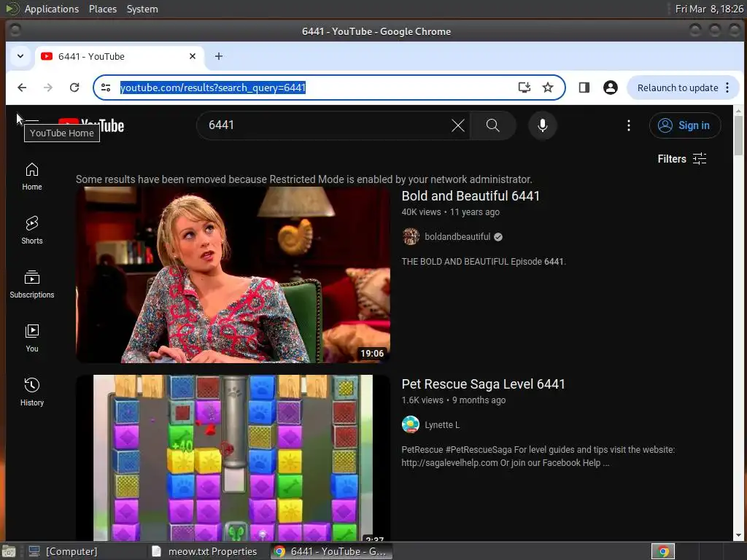Image resolution: width=747 pixels, height=560 pixels.
Task: Click the Restricted Mode notice text
Action: pos(304,179)
